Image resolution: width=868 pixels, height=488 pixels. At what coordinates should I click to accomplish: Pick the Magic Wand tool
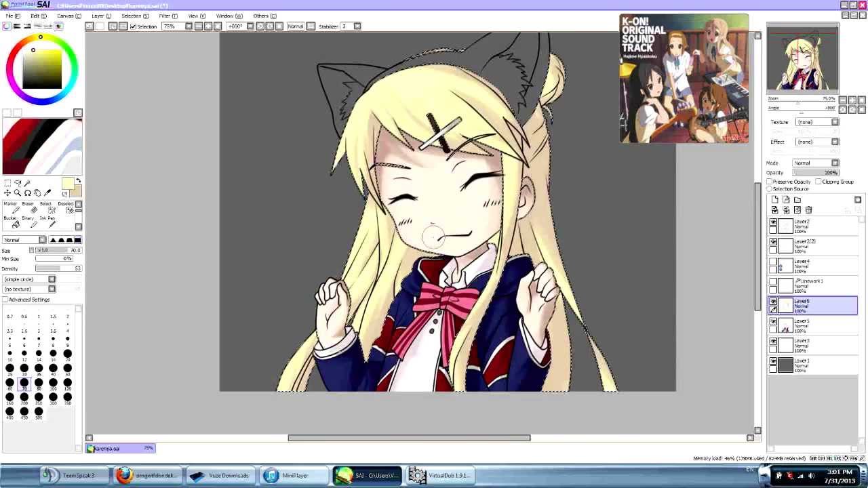coord(28,183)
